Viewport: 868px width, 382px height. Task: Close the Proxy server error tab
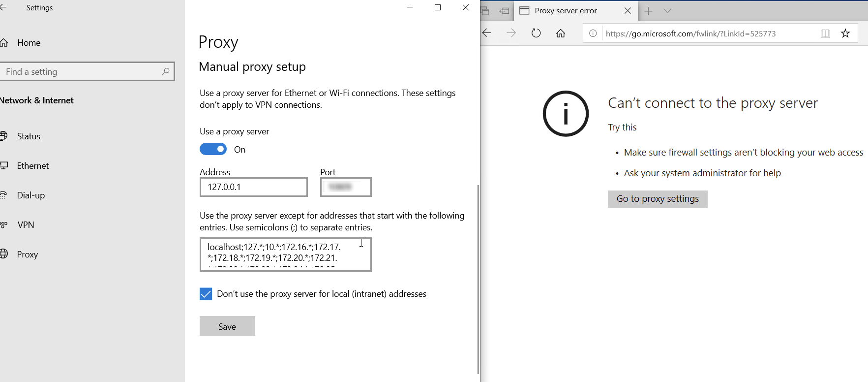pos(628,11)
